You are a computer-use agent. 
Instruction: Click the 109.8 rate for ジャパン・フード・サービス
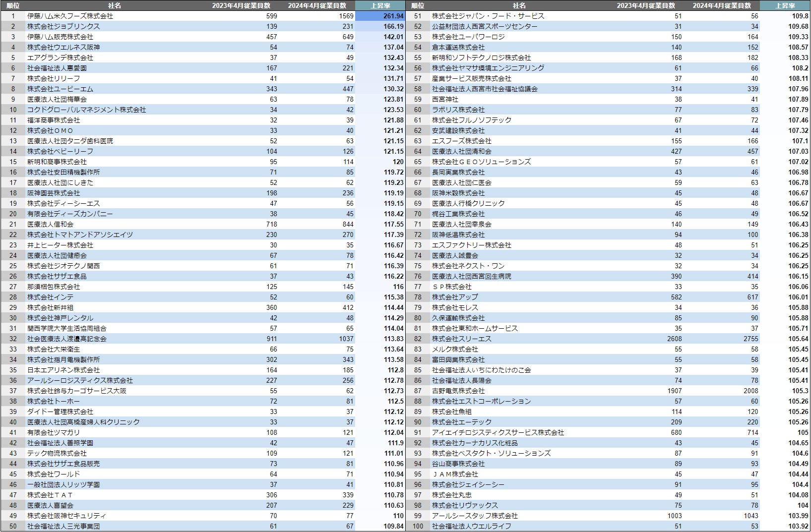point(785,16)
